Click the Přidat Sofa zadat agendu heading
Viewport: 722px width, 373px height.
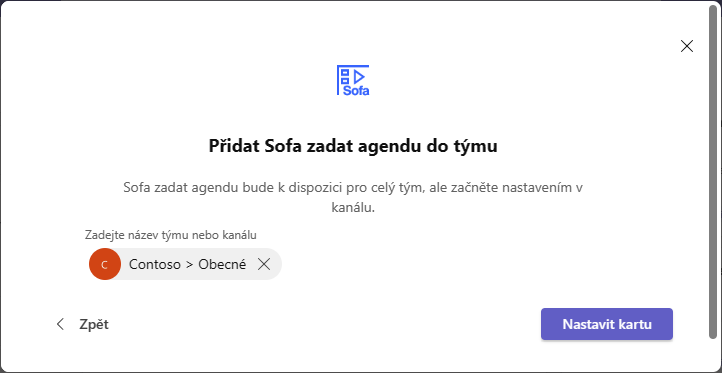click(353, 146)
